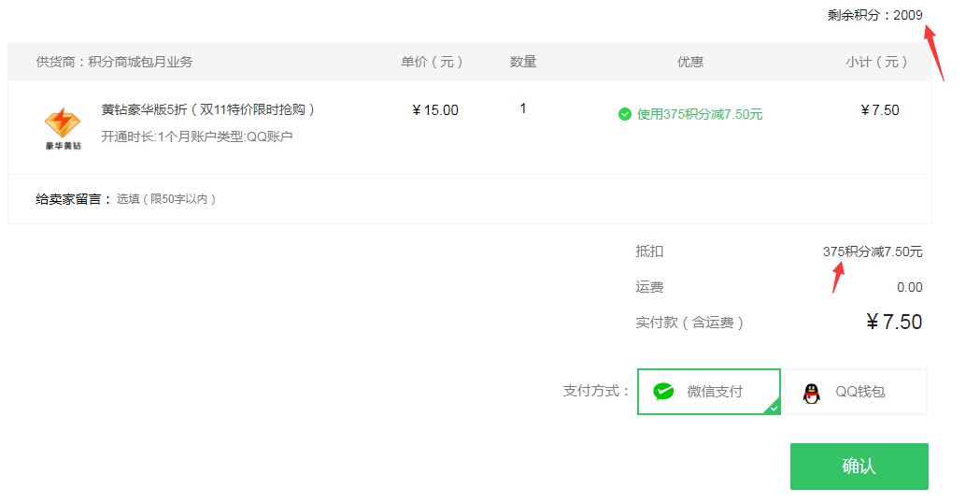
Task: Select QQ钱包 as payment method
Action: click(856, 392)
